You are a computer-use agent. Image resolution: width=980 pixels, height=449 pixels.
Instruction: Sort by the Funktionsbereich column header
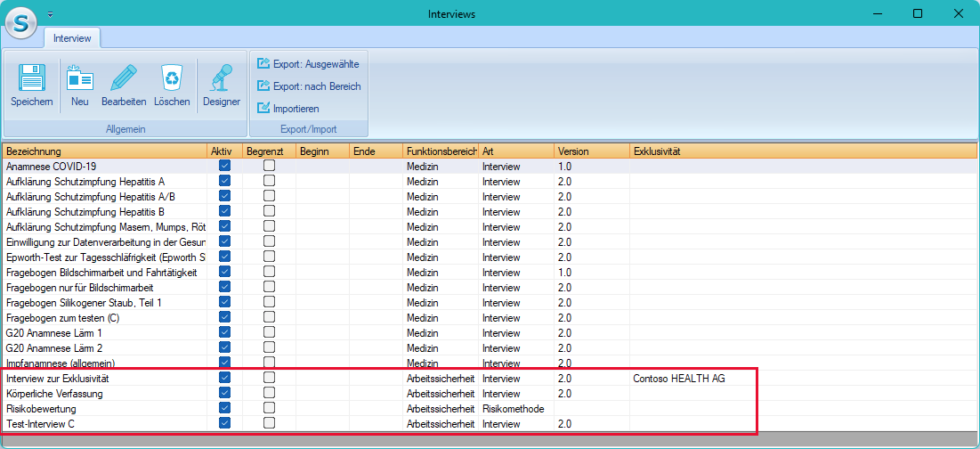(x=441, y=151)
